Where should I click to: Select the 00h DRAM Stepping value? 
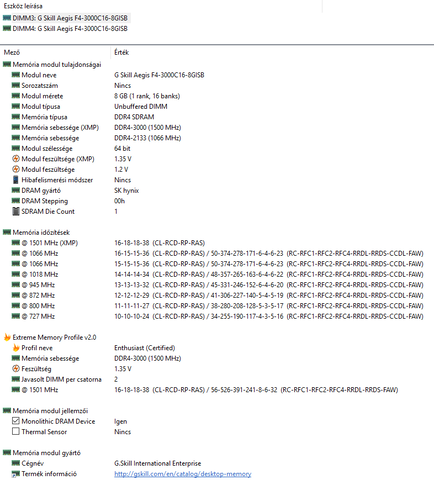click(119, 201)
